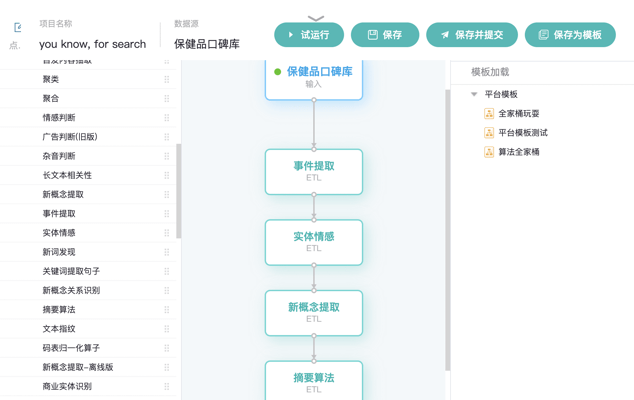This screenshot has height=400, width=634.
Task: Collapse the header using the top chevron
Action: (x=315, y=18)
